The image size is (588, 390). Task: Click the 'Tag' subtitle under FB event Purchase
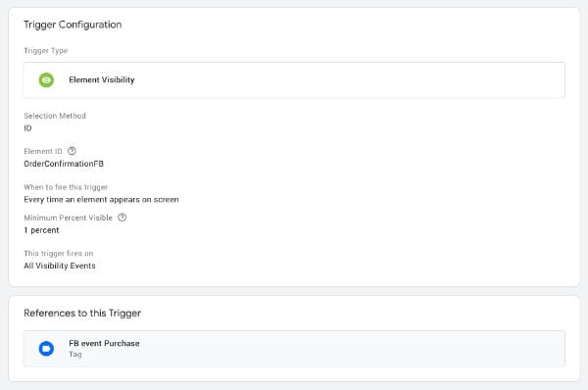pyautogui.click(x=75, y=354)
